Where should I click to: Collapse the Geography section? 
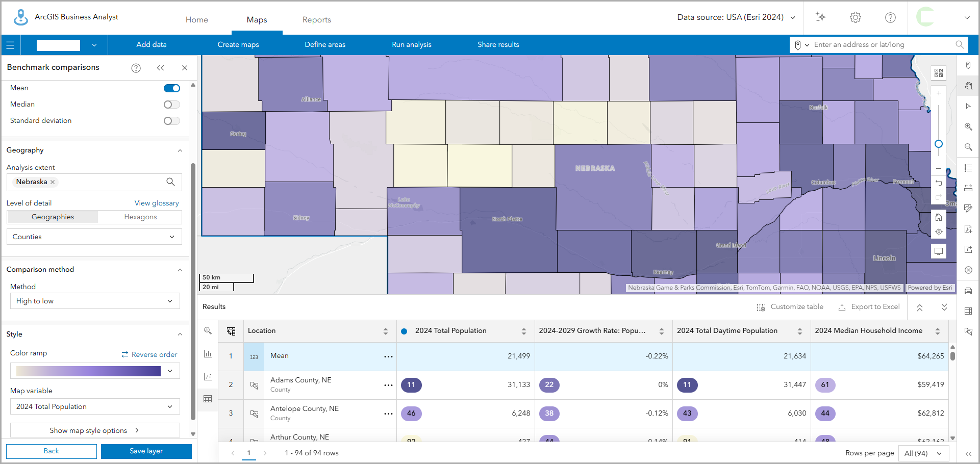point(180,150)
